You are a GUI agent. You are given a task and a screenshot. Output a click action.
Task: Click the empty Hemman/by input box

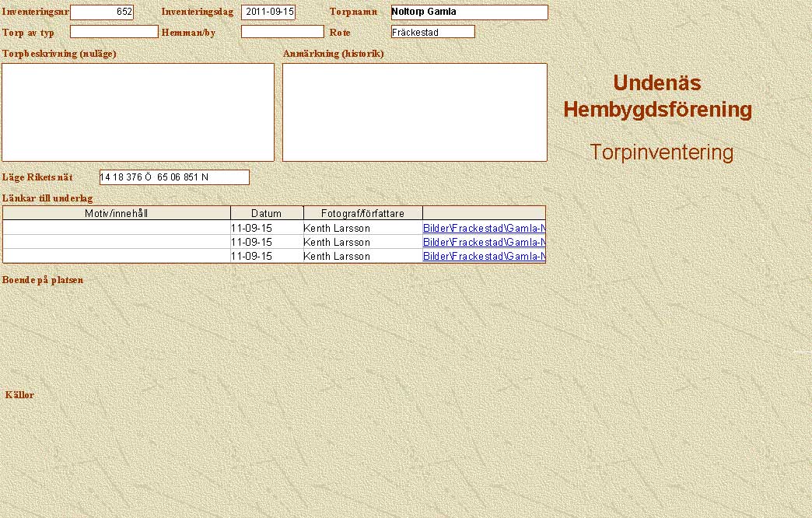click(x=282, y=32)
